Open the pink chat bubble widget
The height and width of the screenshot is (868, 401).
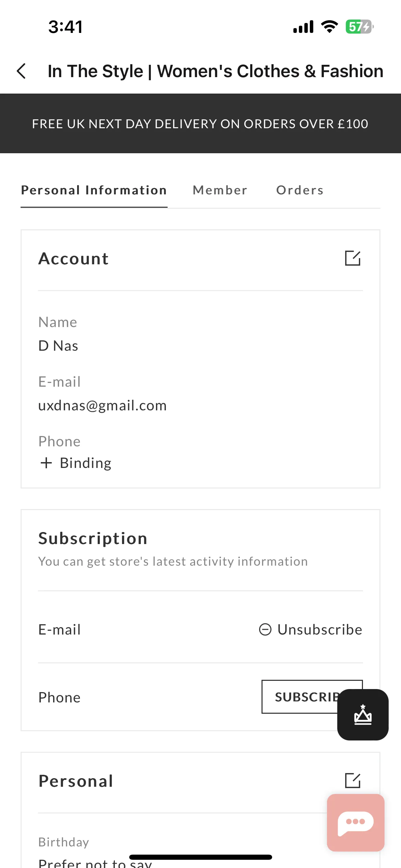click(x=356, y=822)
